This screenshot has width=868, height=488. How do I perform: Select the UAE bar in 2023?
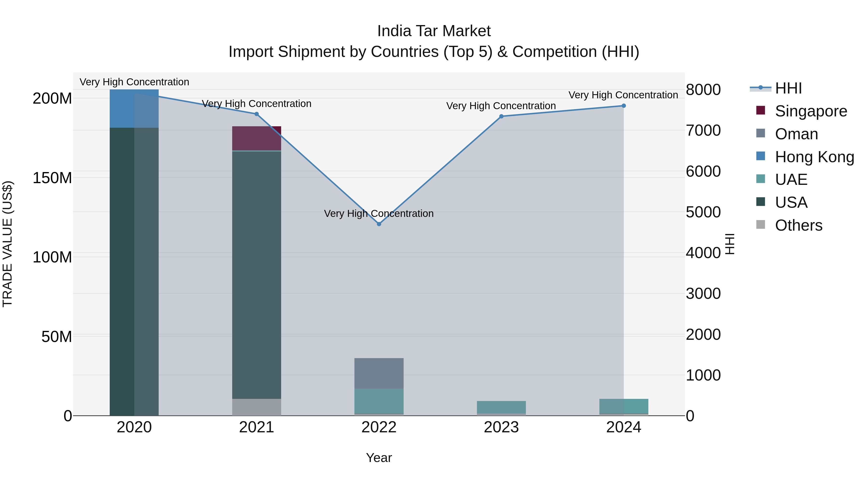[x=501, y=407]
